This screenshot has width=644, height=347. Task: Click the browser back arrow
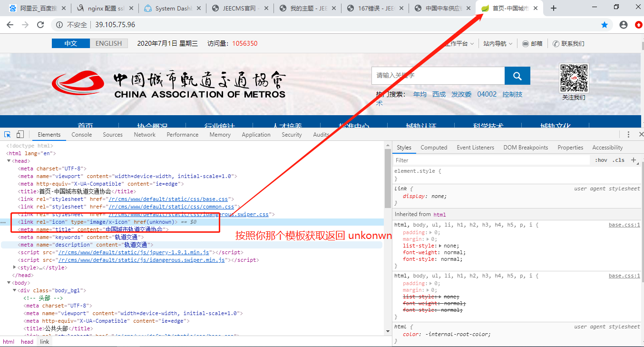pos(10,25)
